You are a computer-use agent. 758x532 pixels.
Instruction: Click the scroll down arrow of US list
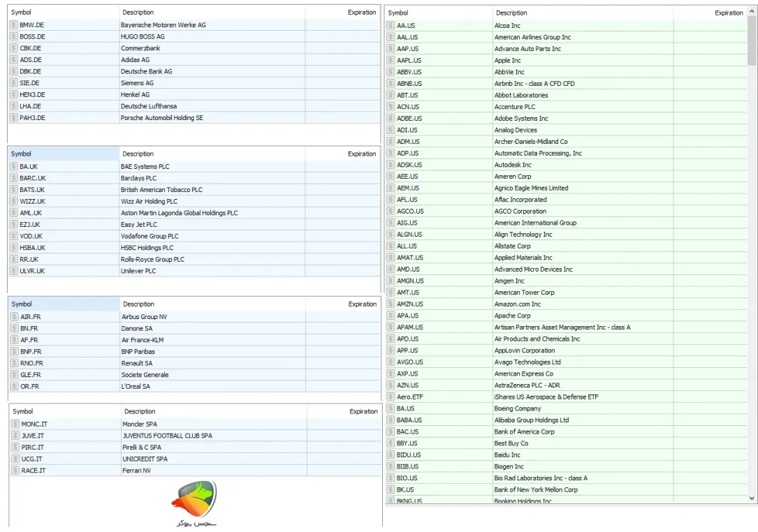click(752, 498)
